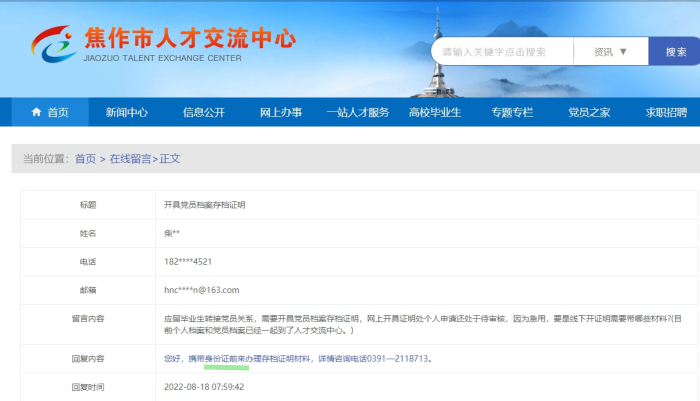The width and height of the screenshot is (700, 401).
Task: Click the 搜索 search button
Action: tap(676, 52)
